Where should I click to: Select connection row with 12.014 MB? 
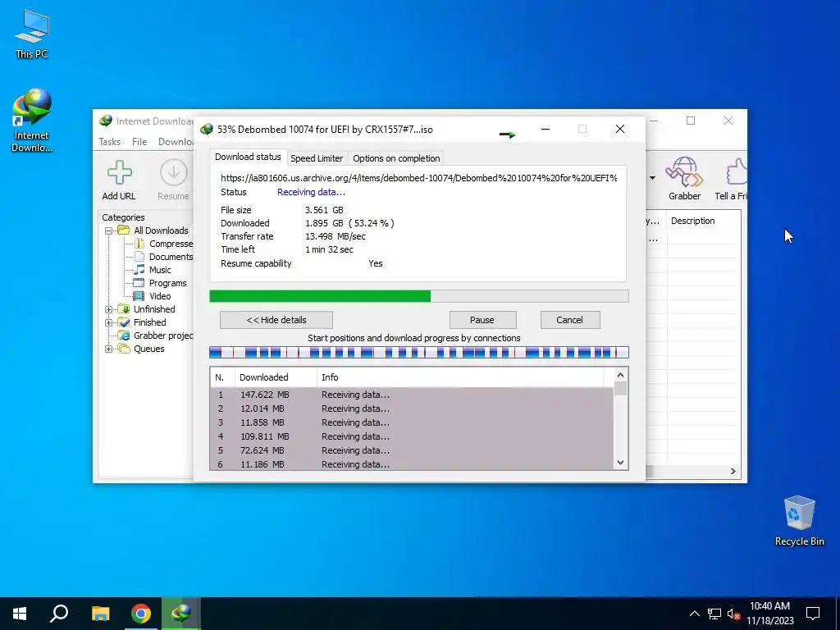point(412,409)
